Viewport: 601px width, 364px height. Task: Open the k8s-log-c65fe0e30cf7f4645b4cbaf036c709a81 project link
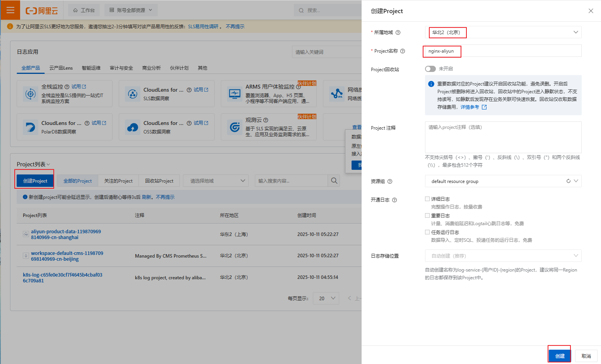[x=62, y=278]
